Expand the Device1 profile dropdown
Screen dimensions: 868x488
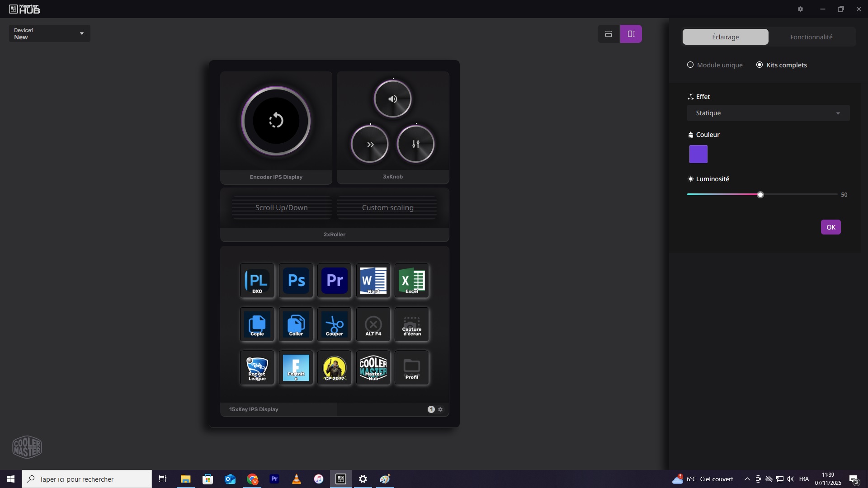(x=50, y=33)
